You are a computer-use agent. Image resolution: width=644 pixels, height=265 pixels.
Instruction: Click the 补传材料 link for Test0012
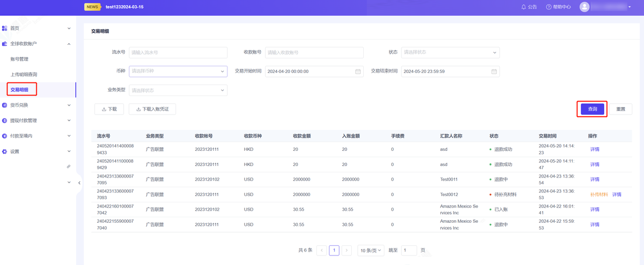pyautogui.click(x=599, y=195)
